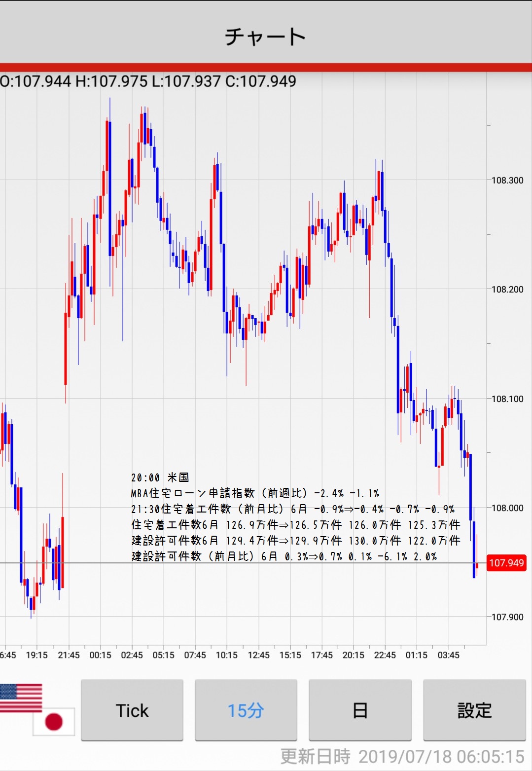Click the 22:45 time axis label
Viewport: 532px width, 771px height.
pos(385,655)
